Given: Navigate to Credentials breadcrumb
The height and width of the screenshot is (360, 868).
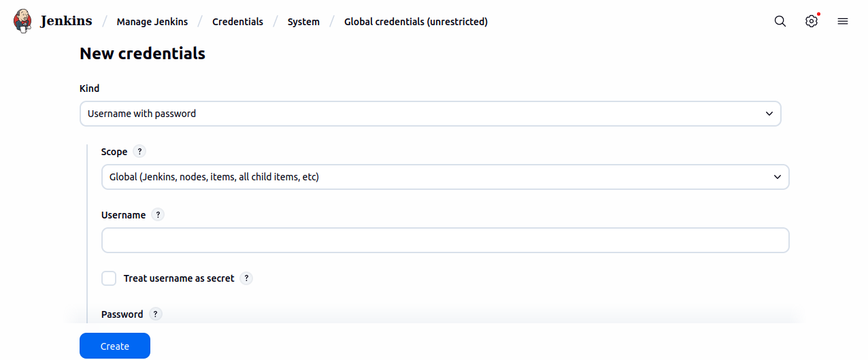Looking at the screenshot, I should [x=237, y=22].
